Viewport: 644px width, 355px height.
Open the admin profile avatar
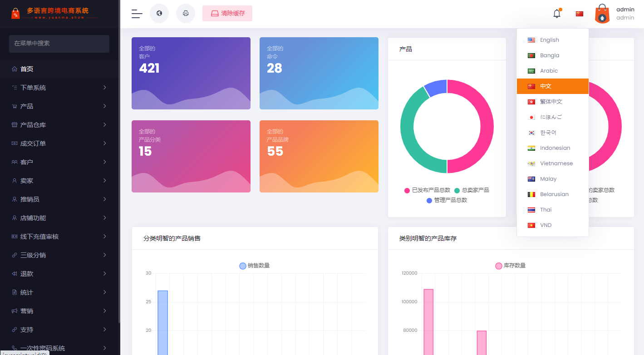point(602,14)
